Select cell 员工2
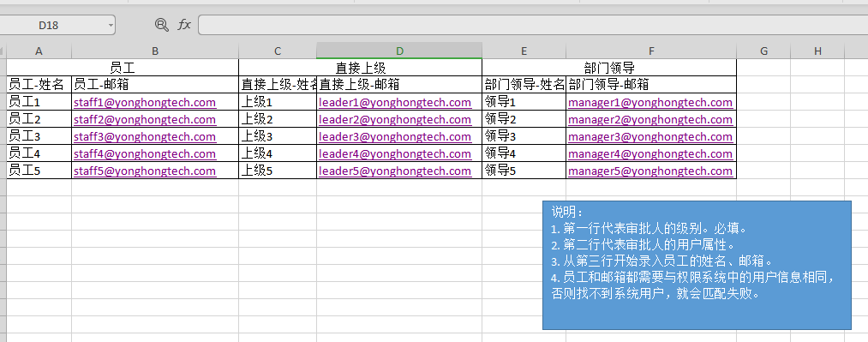The height and width of the screenshot is (342, 868). point(39,119)
